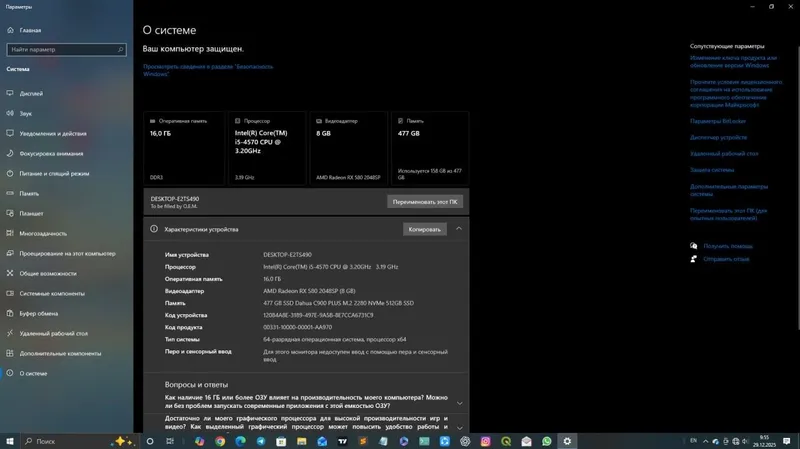Click Отправить отзыв link
The width and height of the screenshot is (800, 449).
[726, 259]
